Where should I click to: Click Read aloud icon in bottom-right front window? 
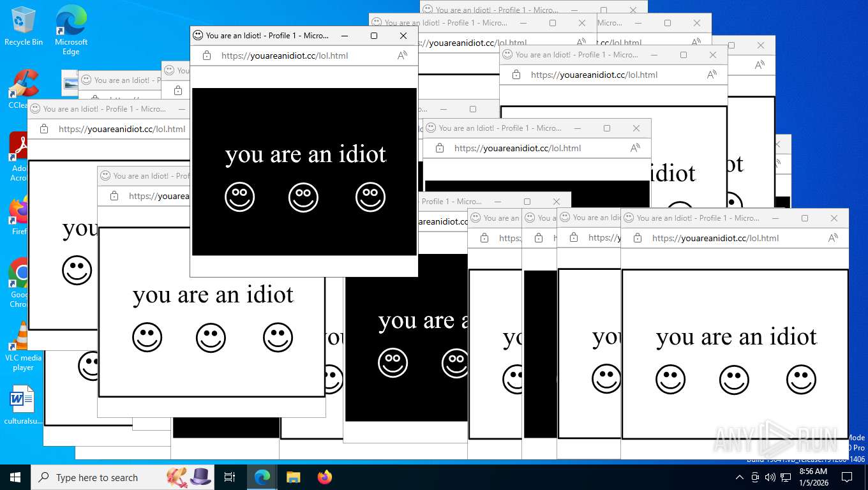click(x=833, y=238)
